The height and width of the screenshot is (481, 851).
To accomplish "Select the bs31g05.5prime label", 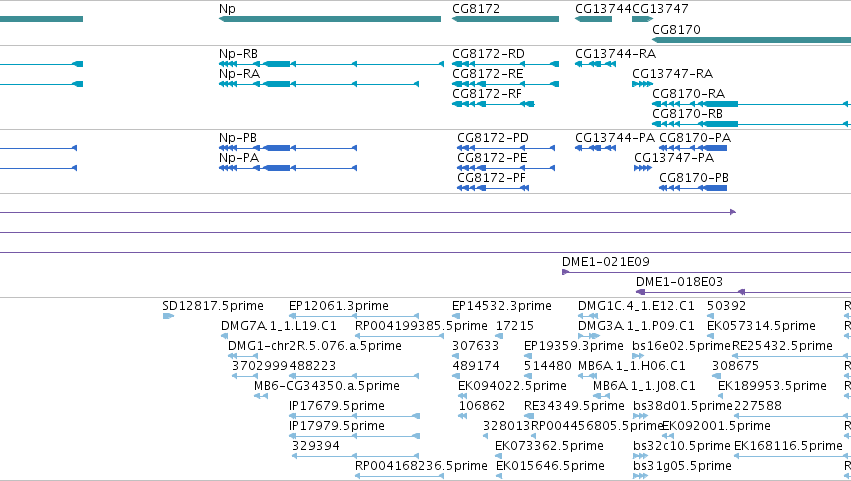I will click(x=682, y=467).
